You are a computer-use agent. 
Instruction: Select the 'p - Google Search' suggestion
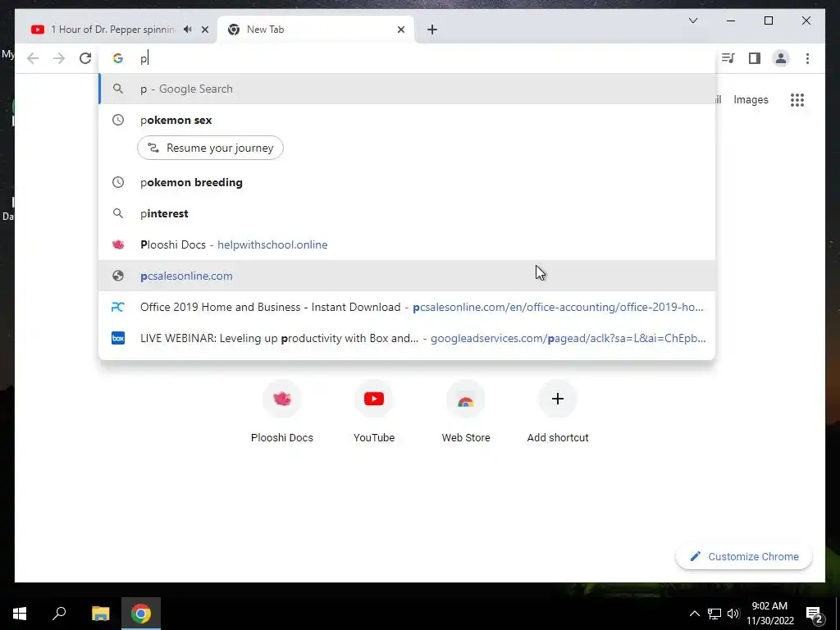point(407,89)
